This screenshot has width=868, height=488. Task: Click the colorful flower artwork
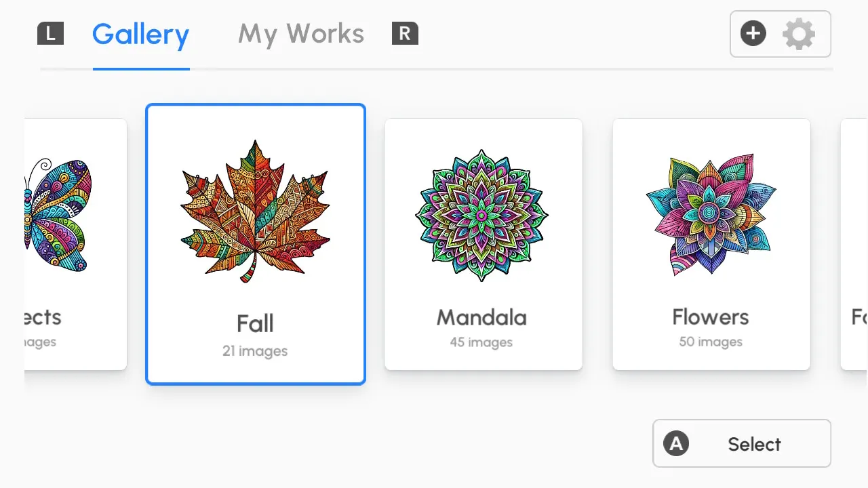click(x=711, y=214)
